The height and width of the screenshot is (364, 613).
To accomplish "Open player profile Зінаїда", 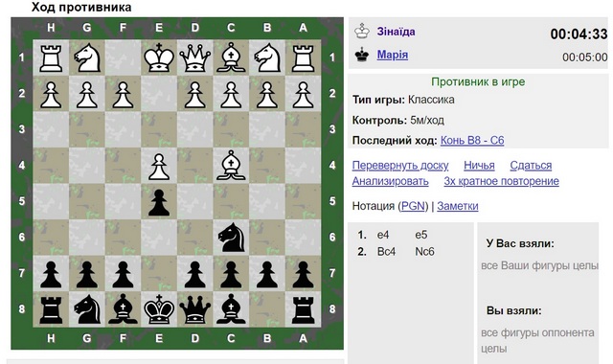I will pos(396,32).
